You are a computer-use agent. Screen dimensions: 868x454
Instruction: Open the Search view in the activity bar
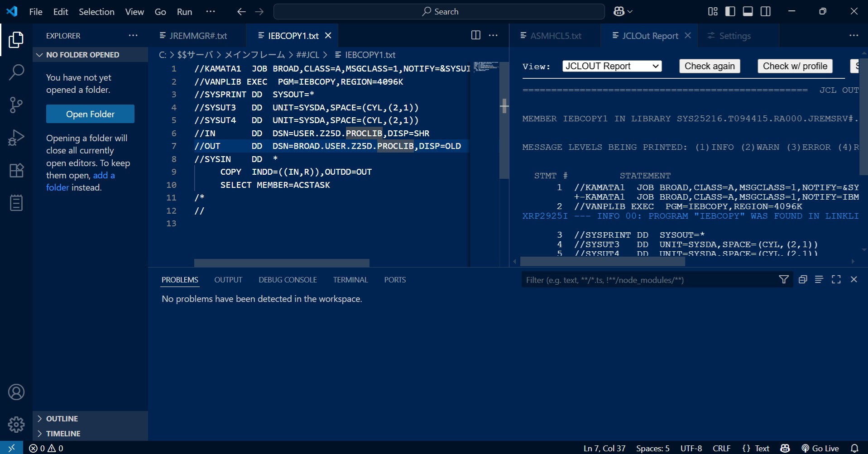click(16, 72)
